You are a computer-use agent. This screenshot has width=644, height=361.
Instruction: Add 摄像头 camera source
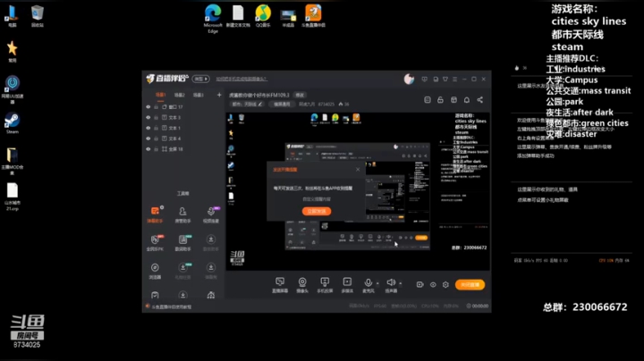(302, 285)
